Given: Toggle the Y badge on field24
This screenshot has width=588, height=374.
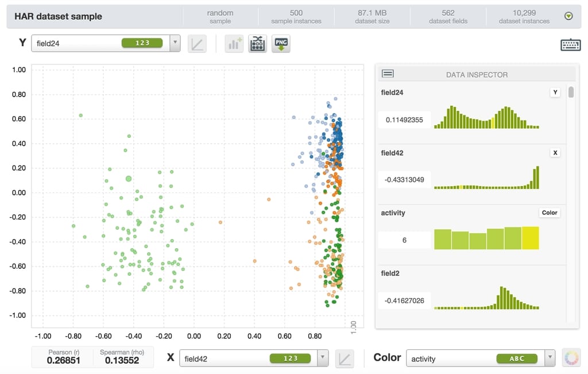Looking at the screenshot, I should click(555, 92).
